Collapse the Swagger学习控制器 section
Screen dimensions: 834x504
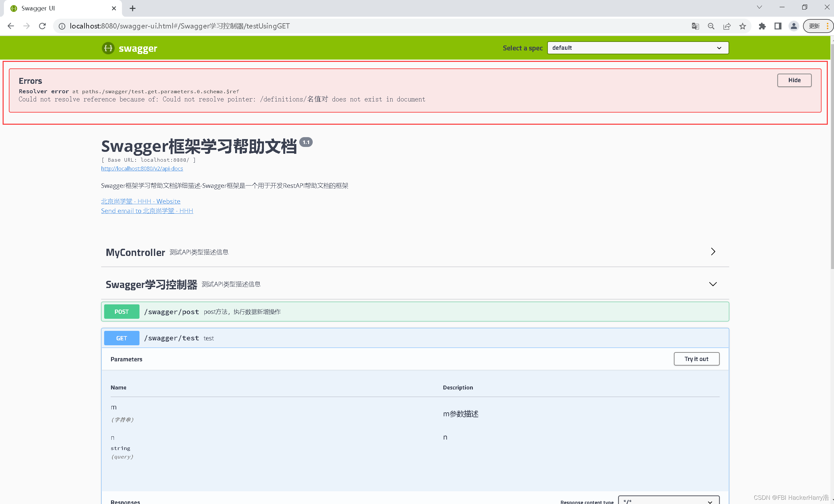[x=713, y=284]
